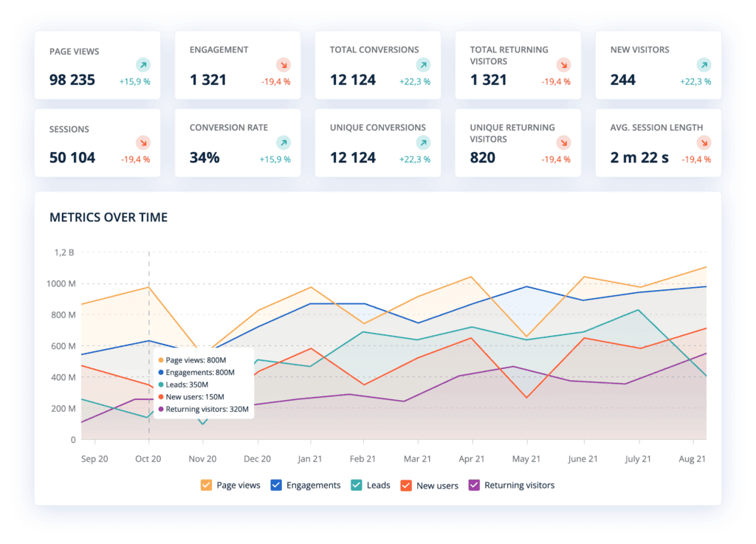Select the Sessions metric card
The image size is (756, 544).
(x=97, y=142)
